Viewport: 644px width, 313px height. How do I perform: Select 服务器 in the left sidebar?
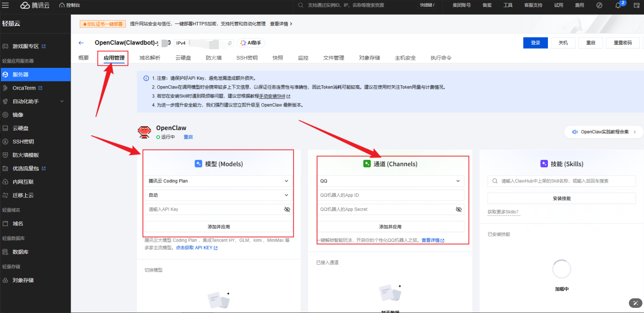[35, 75]
